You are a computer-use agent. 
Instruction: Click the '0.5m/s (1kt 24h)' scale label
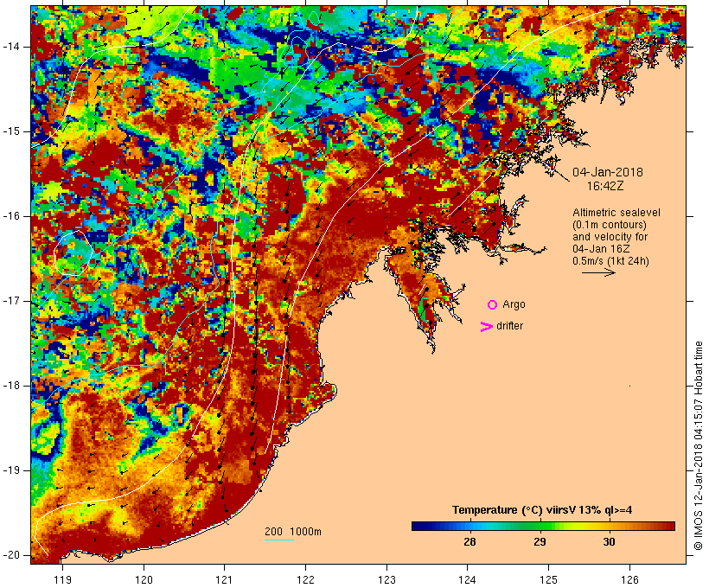(x=610, y=261)
